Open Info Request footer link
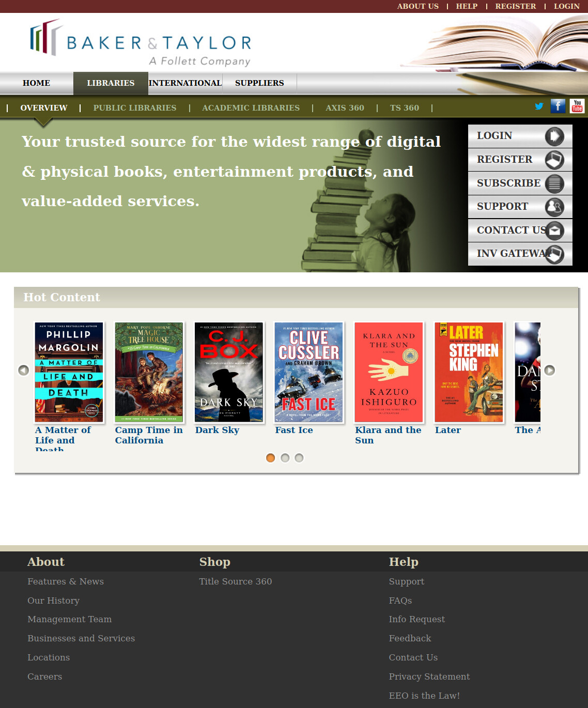Image resolution: width=588 pixels, height=708 pixels. click(417, 619)
